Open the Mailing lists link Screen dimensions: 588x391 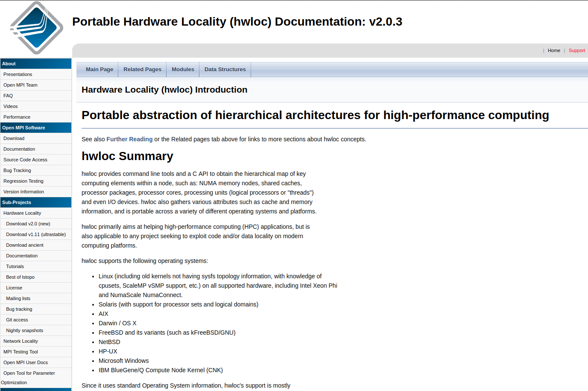tap(36, 298)
